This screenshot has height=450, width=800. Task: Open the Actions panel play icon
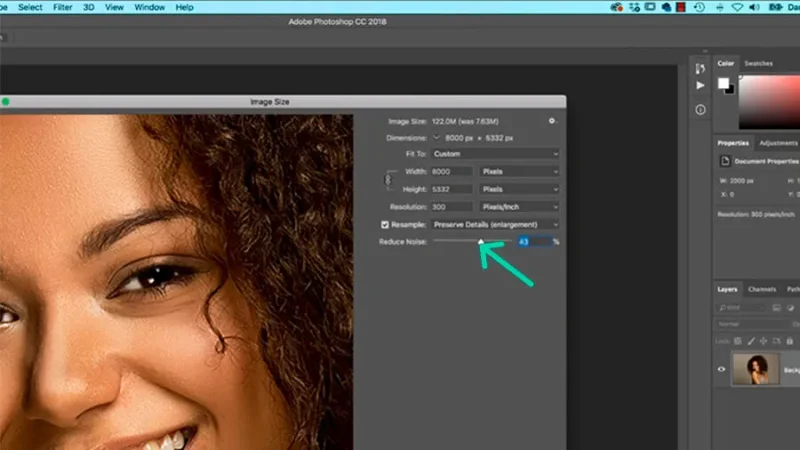pos(700,86)
